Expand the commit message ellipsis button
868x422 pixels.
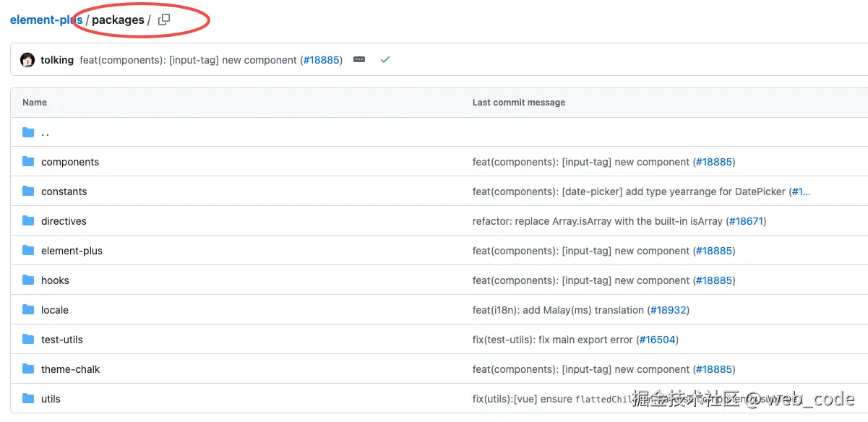coord(359,60)
